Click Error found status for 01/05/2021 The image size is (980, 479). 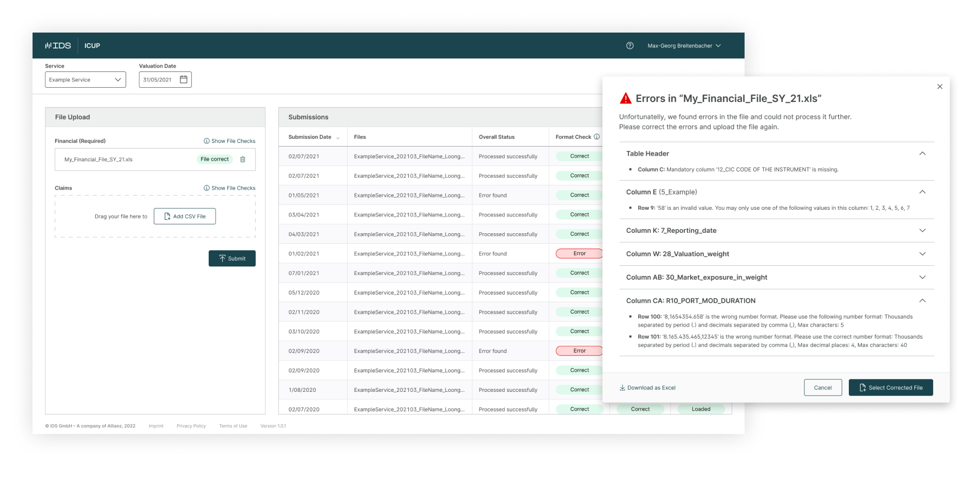pos(492,195)
